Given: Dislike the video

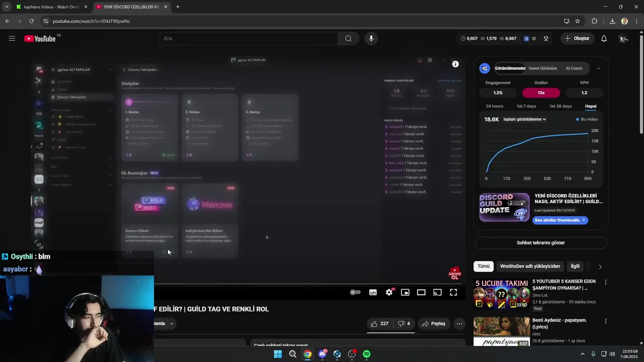Looking at the screenshot, I should (x=404, y=324).
